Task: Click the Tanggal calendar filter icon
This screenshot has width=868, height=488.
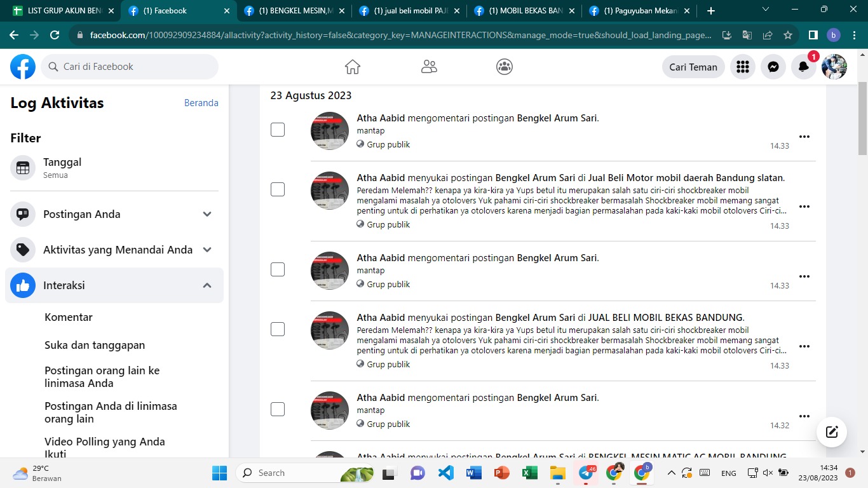Action: pos(23,168)
